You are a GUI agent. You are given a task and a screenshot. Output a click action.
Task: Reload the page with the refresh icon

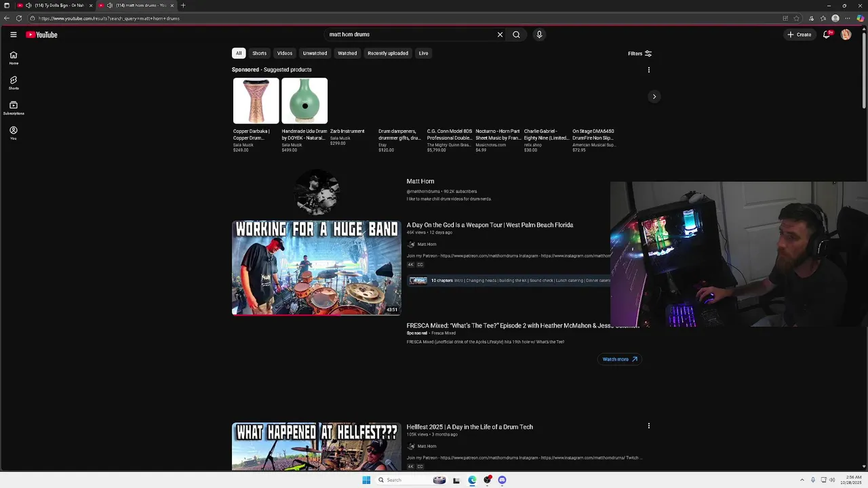[x=19, y=18]
